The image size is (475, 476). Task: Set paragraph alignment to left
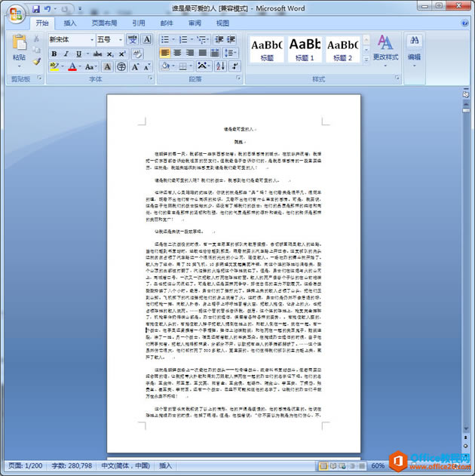(x=164, y=53)
